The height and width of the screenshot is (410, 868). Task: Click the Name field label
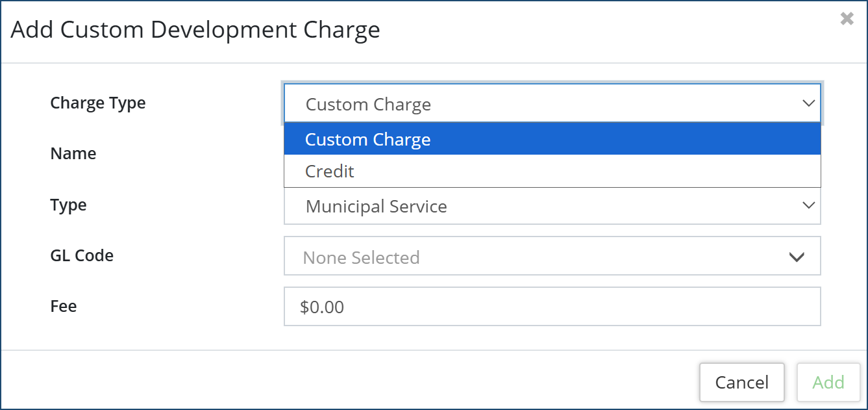click(73, 153)
